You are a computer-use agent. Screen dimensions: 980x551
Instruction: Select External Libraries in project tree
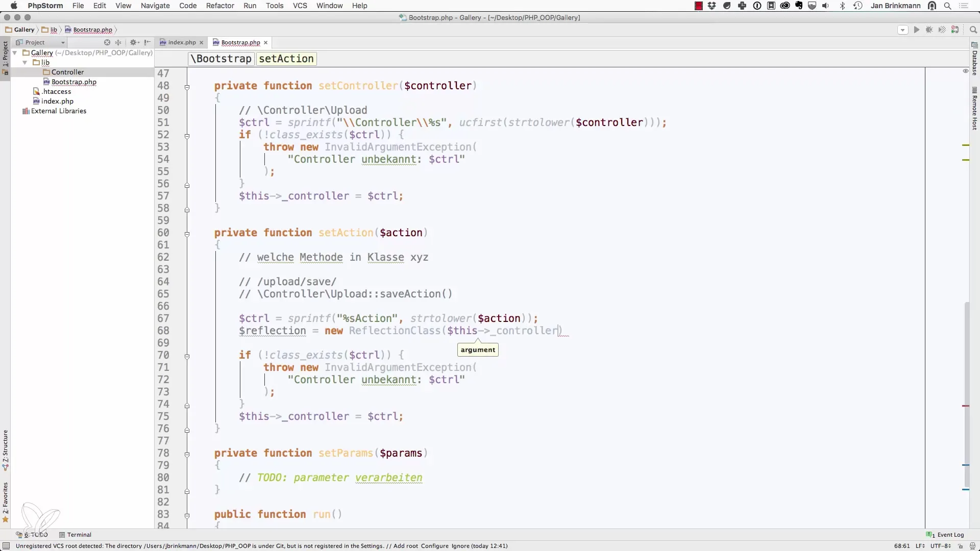pyautogui.click(x=54, y=111)
